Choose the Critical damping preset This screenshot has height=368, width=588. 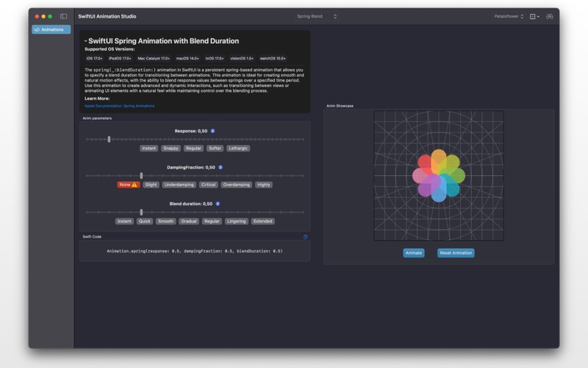[209, 185]
